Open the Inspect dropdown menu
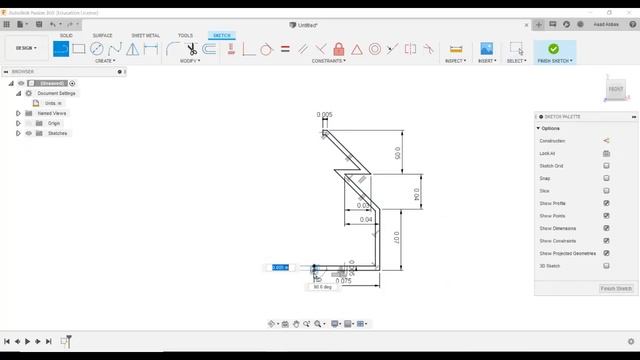640x360 pixels. pyautogui.click(x=456, y=61)
